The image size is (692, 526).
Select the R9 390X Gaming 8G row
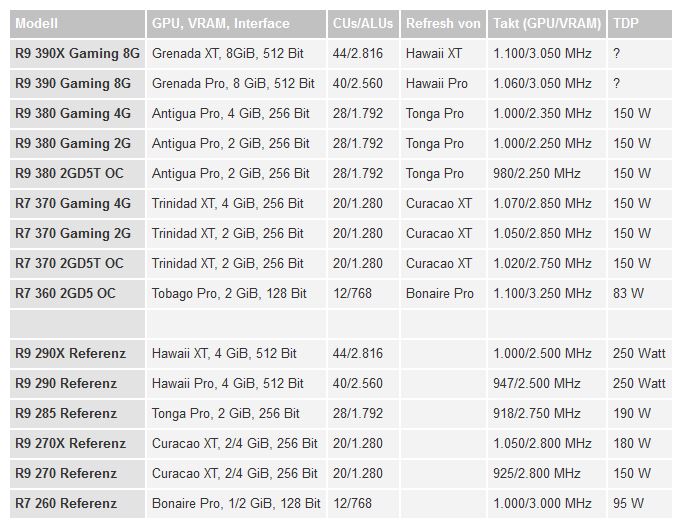(341, 53)
